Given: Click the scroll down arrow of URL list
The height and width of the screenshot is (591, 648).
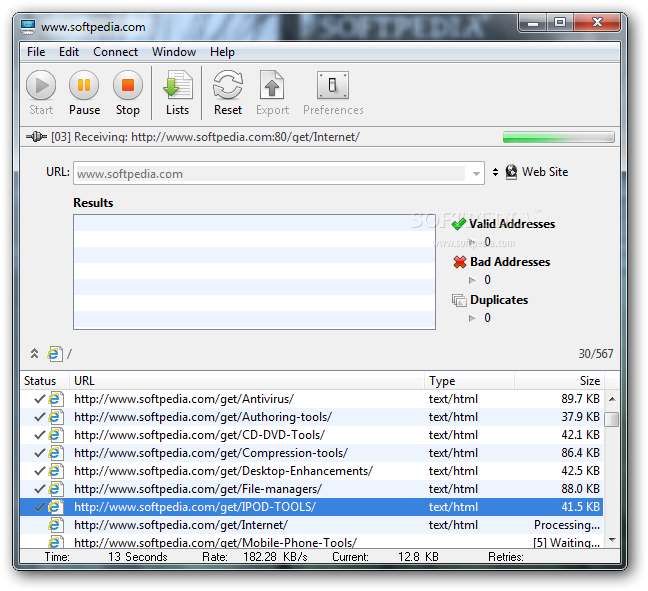Looking at the screenshot, I should tap(612, 540).
